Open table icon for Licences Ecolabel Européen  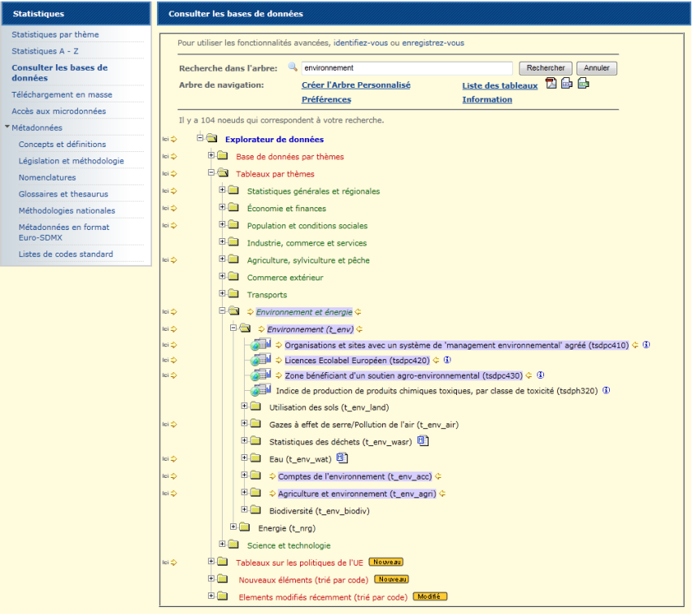click(261, 360)
